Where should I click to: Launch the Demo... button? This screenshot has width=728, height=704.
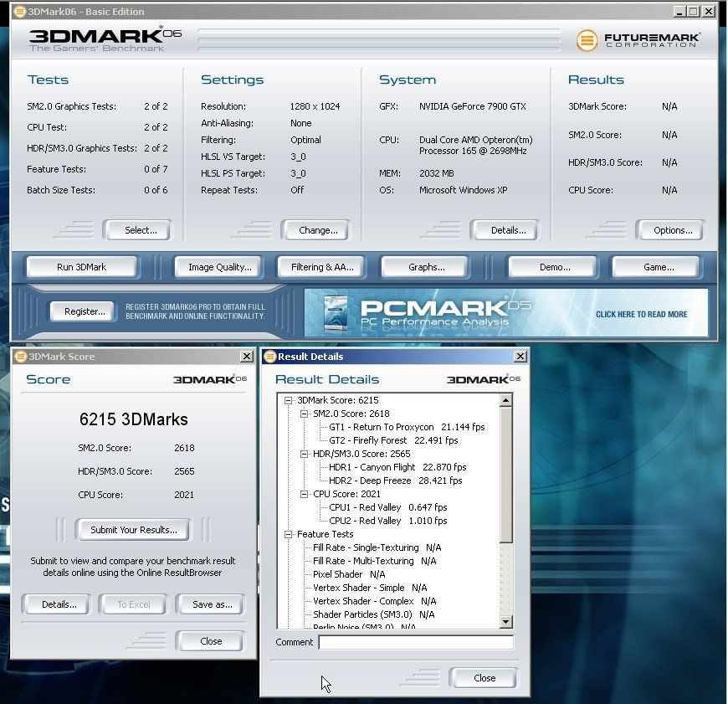(553, 268)
